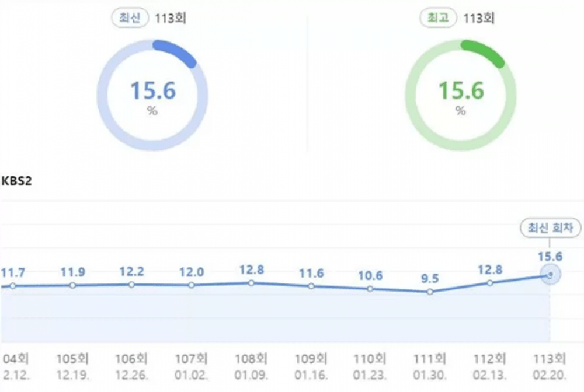The image size is (584, 392).
Task: Click the green 15.6 percent value
Action: pyautogui.click(x=461, y=91)
